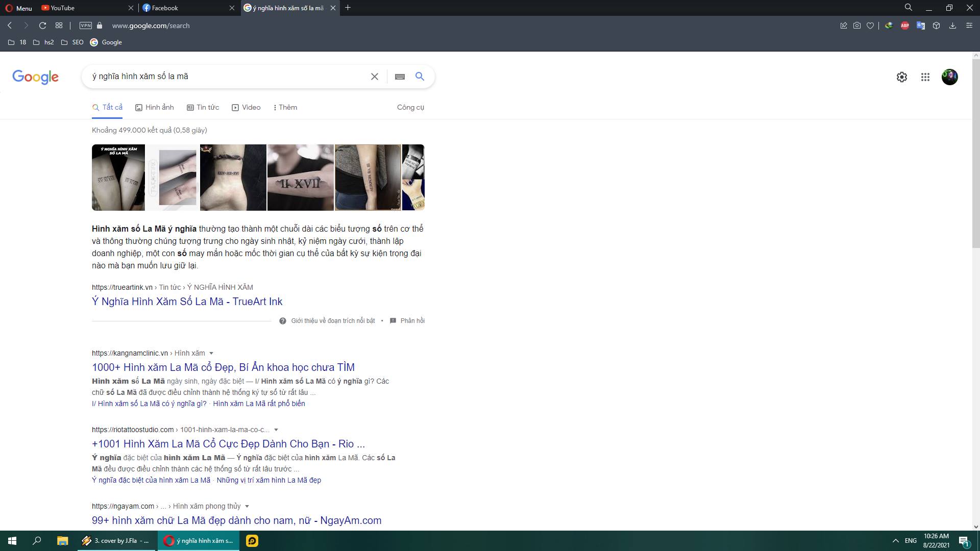
Task: Expand ngayam.com result options arrow
Action: point(247,506)
